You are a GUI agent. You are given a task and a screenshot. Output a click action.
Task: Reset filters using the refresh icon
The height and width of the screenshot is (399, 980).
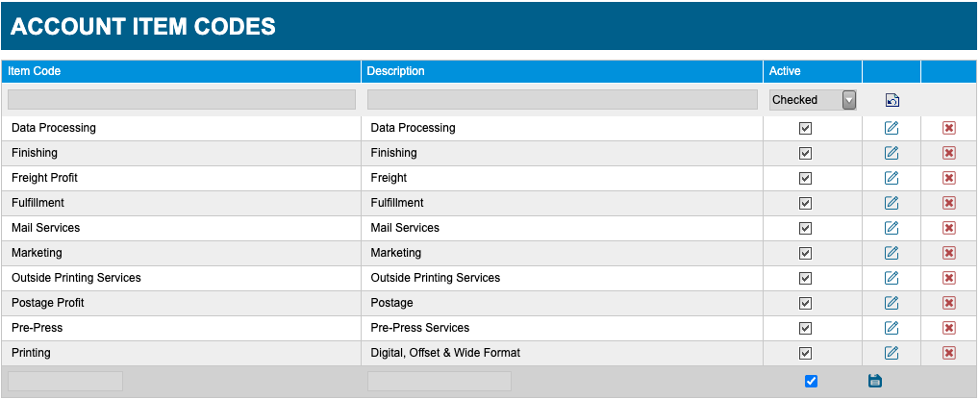892,100
